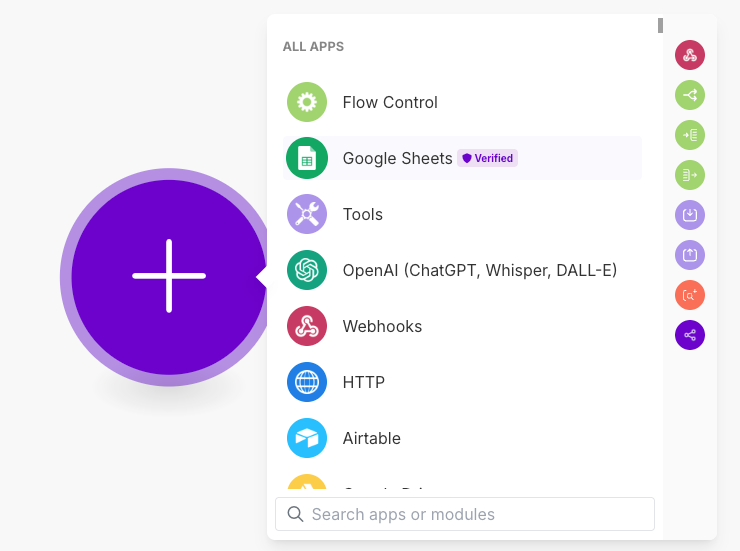The image size is (740, 551).
Task: Click the partially visible yellow Google Drive icon
Action: [x=307, y=482]
